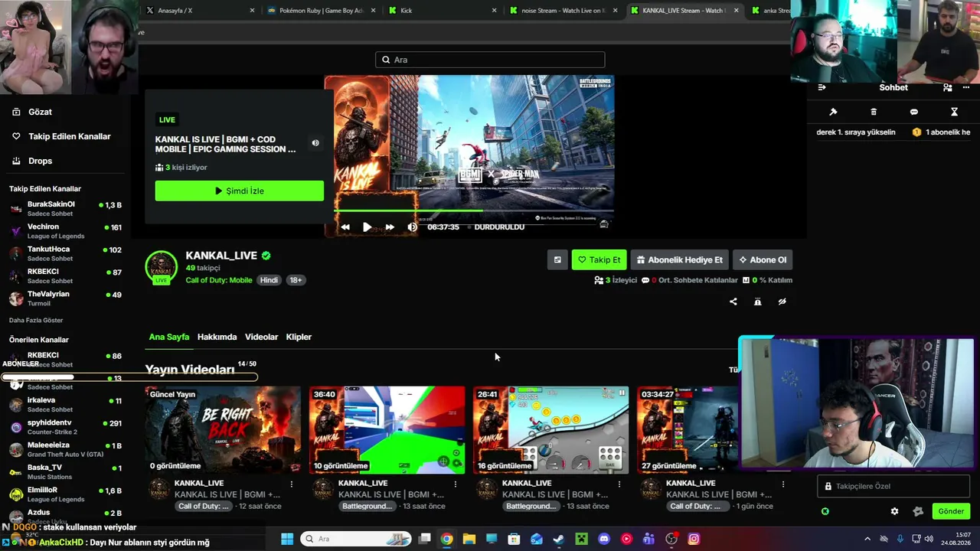
Task: Click the crossed-out eye hide icon
Action: pyautogui.click(x=782, y=302)
